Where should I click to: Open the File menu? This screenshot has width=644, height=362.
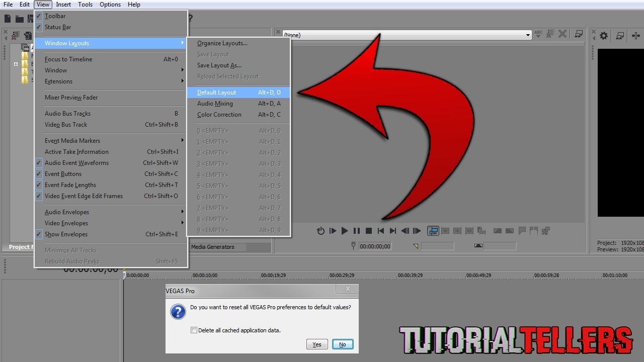coord(8,5)
